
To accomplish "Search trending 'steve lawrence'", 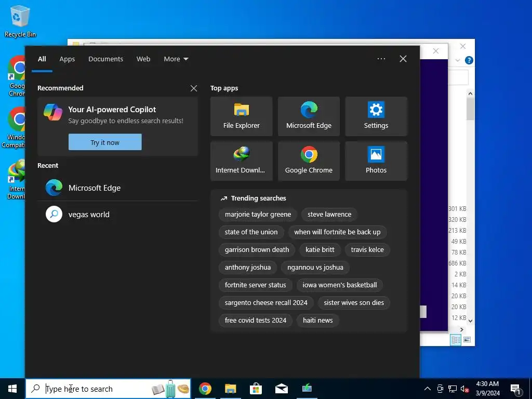I will tap(329, 215).
